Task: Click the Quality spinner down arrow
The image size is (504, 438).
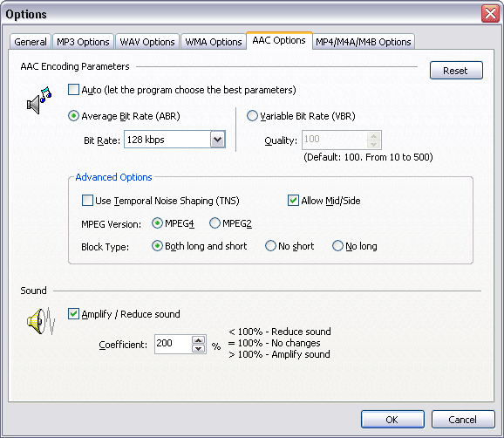Action: (x=374, y=144)
